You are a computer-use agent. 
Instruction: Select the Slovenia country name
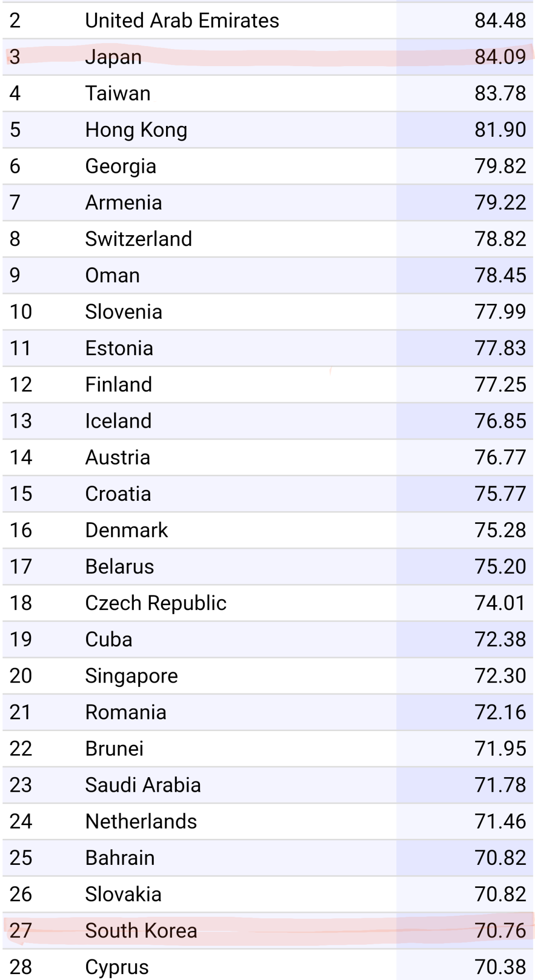(123, 312)
